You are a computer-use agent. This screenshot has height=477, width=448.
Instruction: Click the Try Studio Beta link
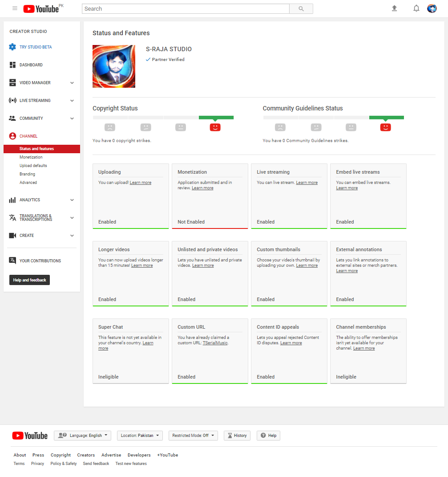[x=36, y=47]
